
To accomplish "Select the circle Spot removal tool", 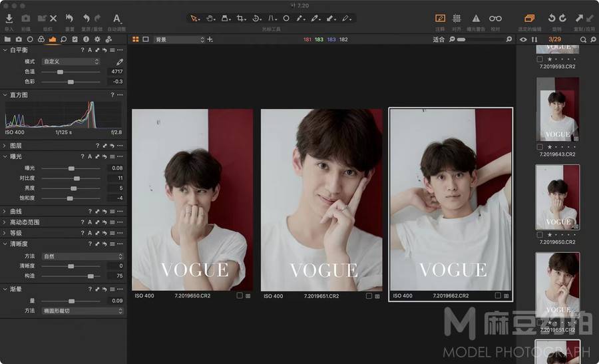I will click(x=286, y=19).
